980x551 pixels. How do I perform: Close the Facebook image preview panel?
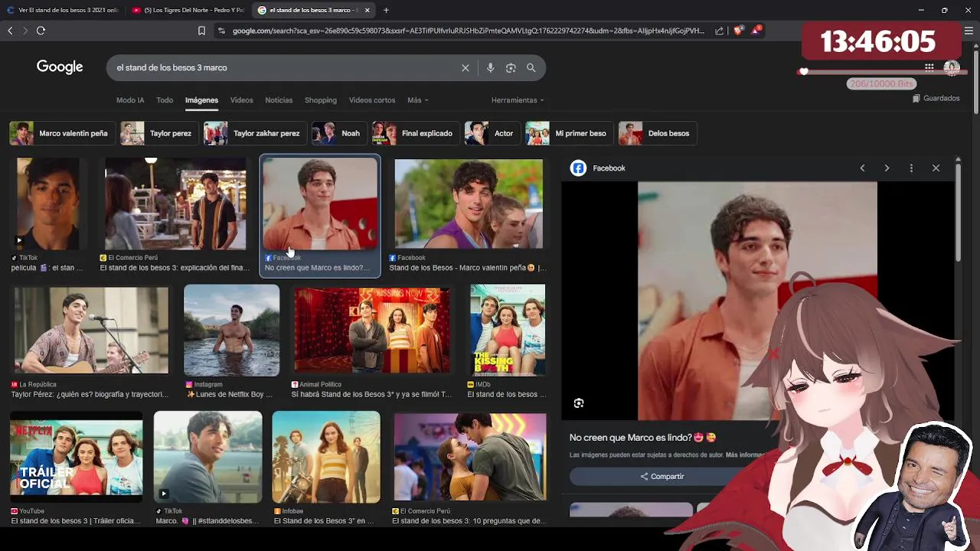pyautogui.click(x=936, y=168)
